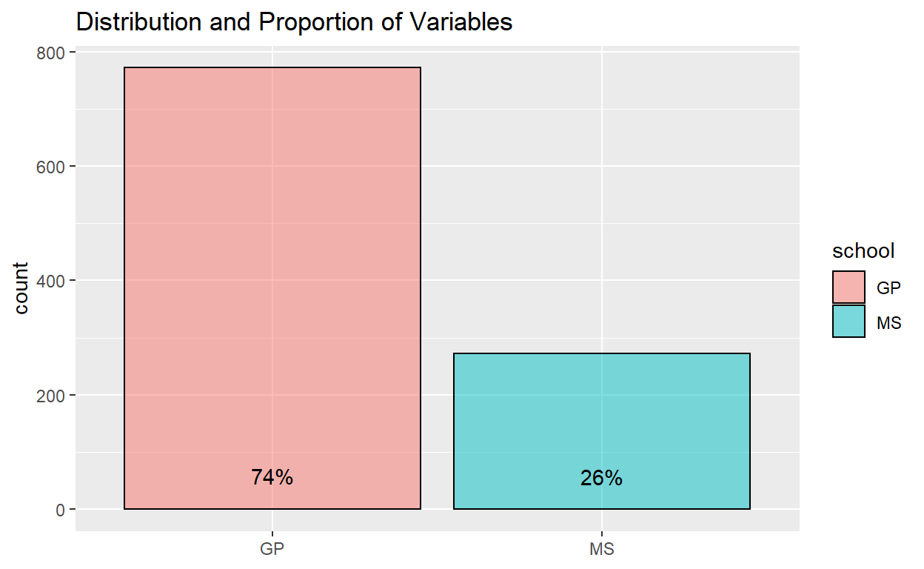
Task: Click the MS text in the legend
Action: tap(888, 322)
